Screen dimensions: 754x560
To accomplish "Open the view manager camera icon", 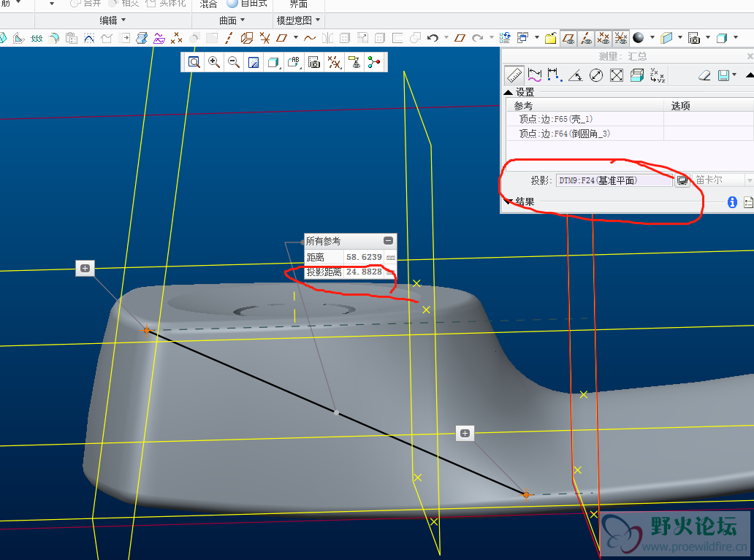I will coord(314,62).
